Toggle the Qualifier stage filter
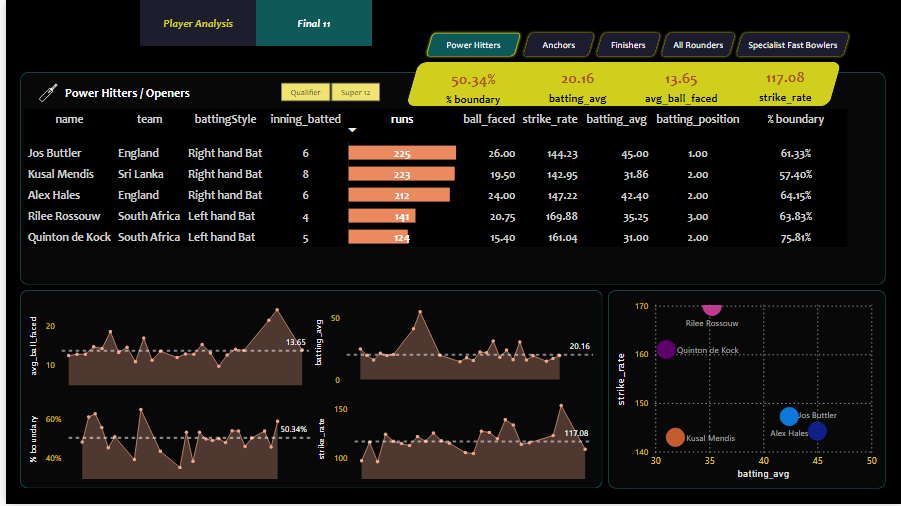The width and height of the screenshot is (901, 506). pos(305,93)
